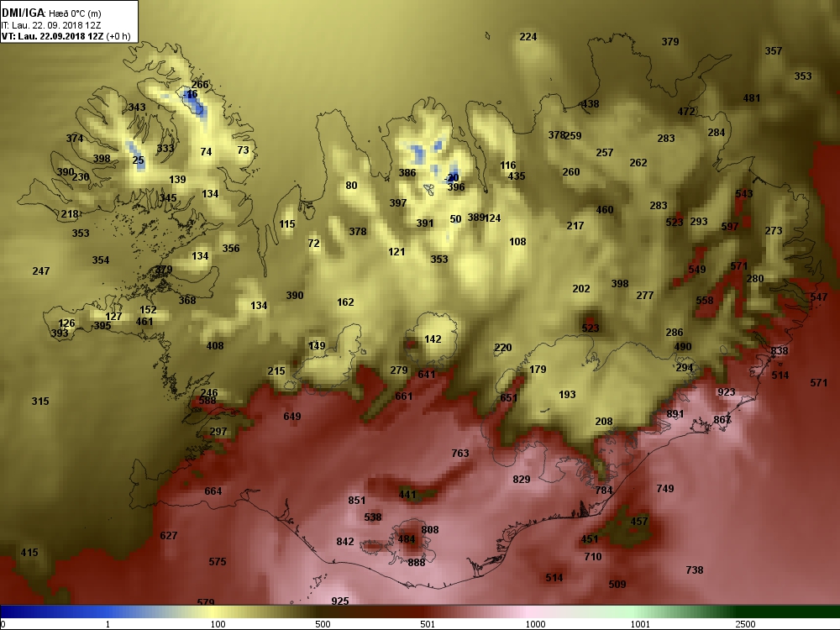Click the map value '627'
Viewport: 840px width, 630px height.
[168, 535]
